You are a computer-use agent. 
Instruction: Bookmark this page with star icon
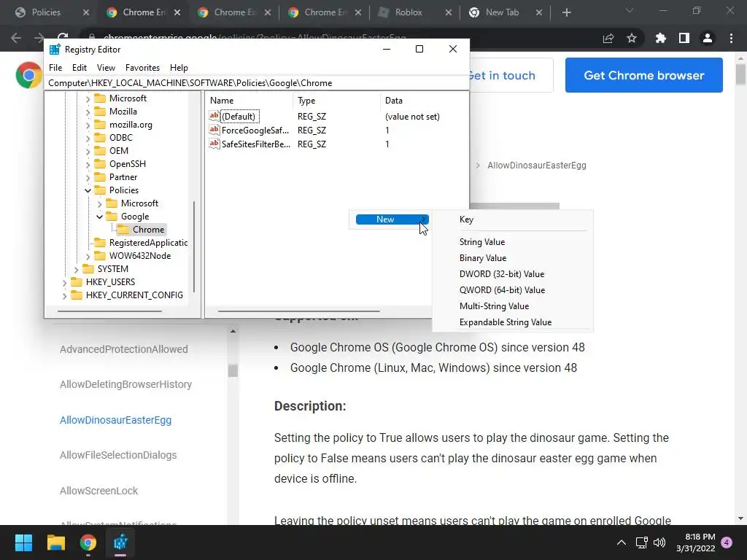point(632,38)
